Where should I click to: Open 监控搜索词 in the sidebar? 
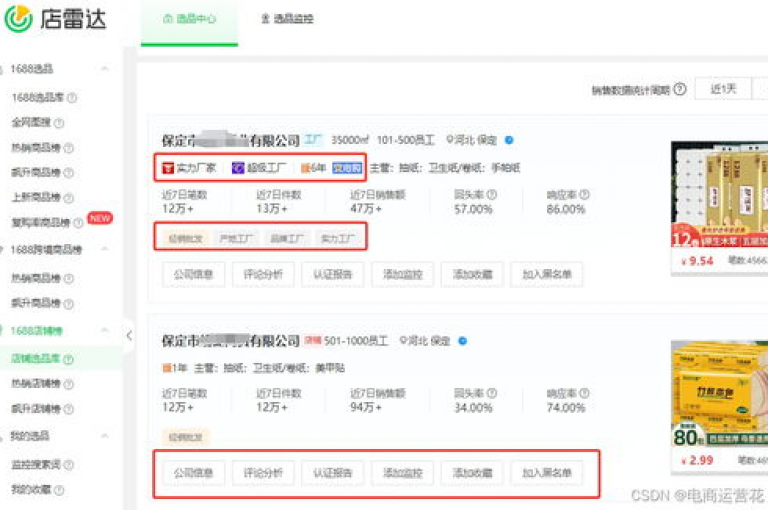pos(36,464)
